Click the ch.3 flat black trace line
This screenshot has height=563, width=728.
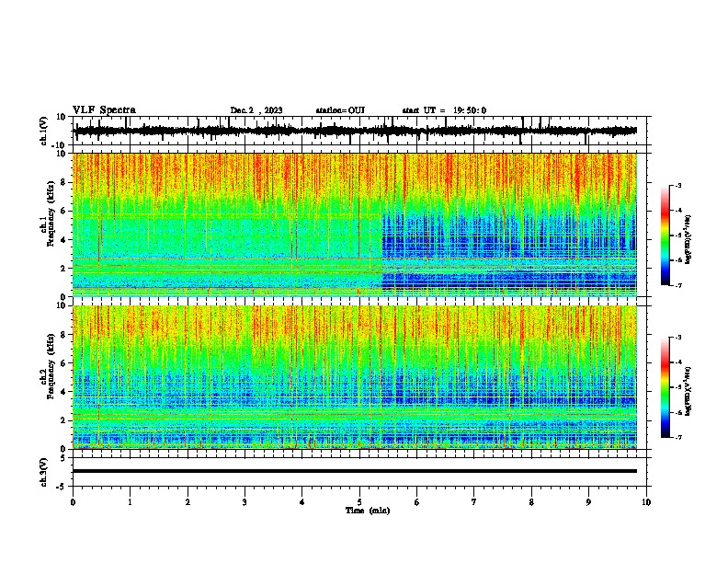[355, 471]
